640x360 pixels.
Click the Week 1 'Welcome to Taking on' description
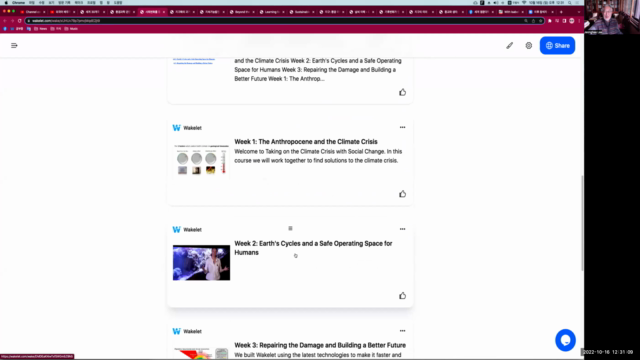[318, 156]
